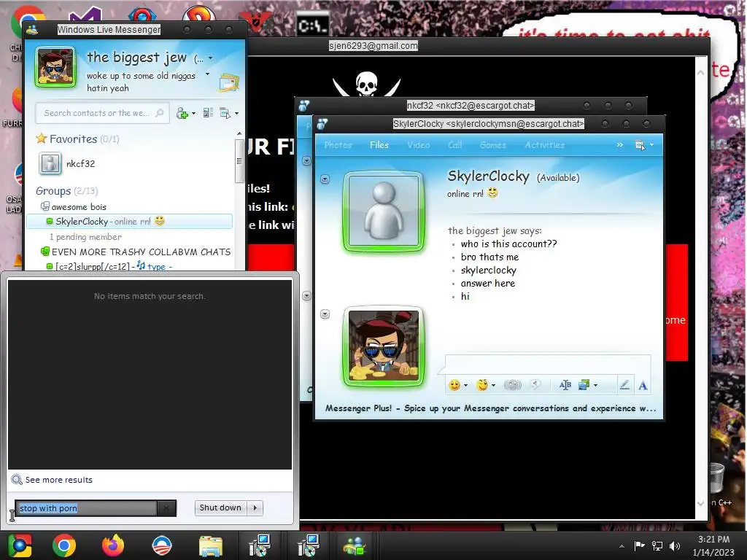This screenshot has height=560, width=747.
Task: Open Action Center flag icon
Action: [639, 545]
